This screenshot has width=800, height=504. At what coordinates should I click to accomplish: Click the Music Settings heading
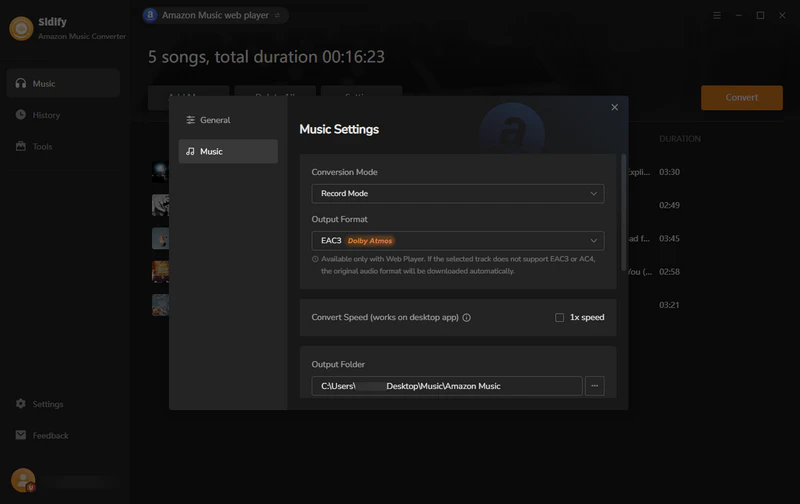339,130
